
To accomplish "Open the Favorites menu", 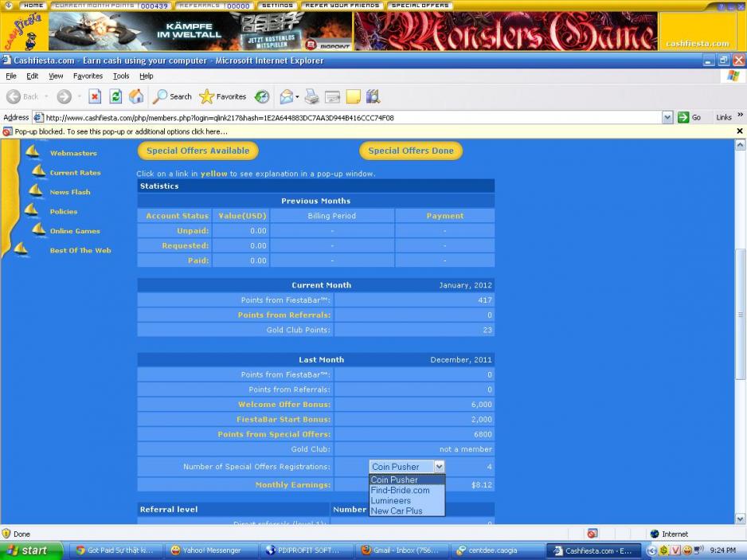I will [x=88, y=76].
